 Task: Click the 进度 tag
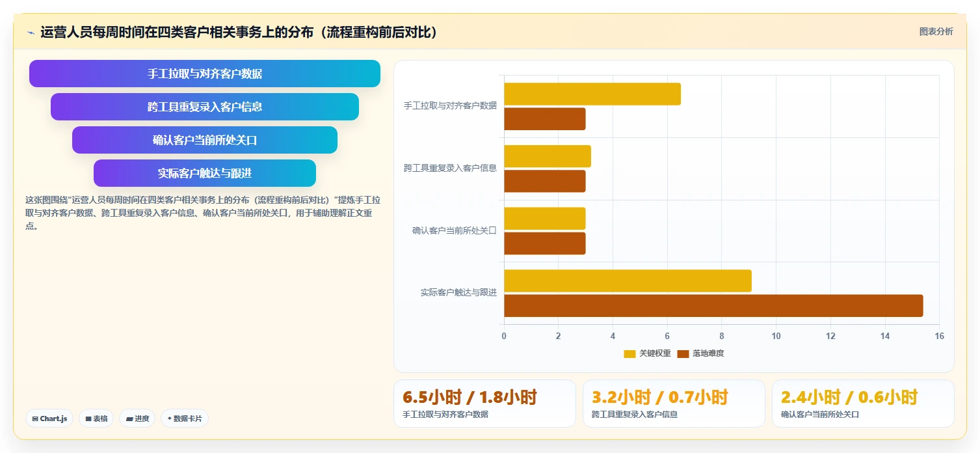[x=137, y=419]
